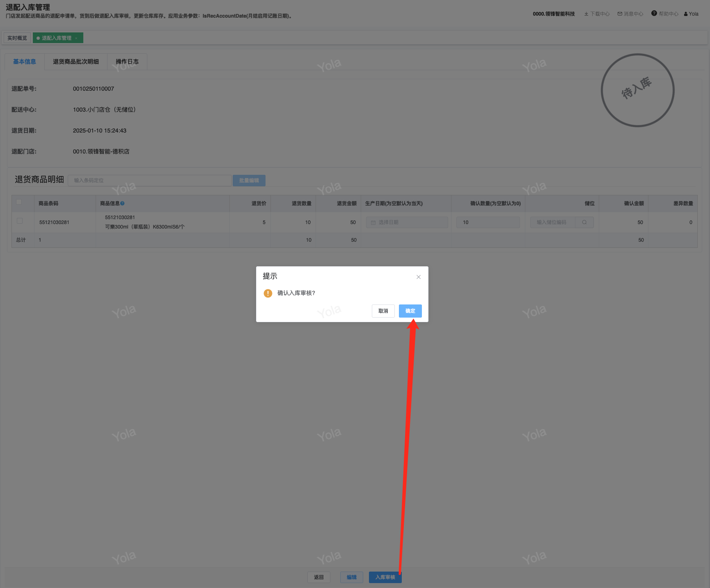The height and width of the screenshot is (588, 710).
Task: Click the orange warning icon in the dialog
Action: (x=268, y=293)
